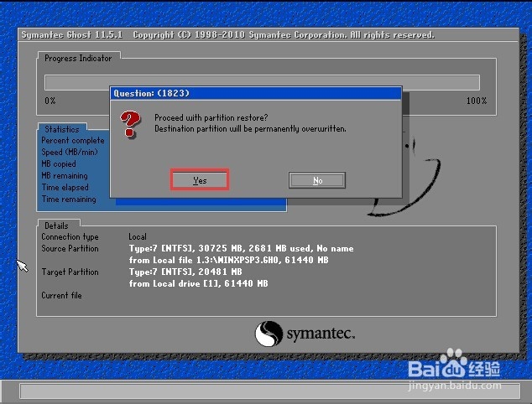This screenshot has width=532, height=404.
Task: Cancel the restore with No button
Action: pos(317,180)
